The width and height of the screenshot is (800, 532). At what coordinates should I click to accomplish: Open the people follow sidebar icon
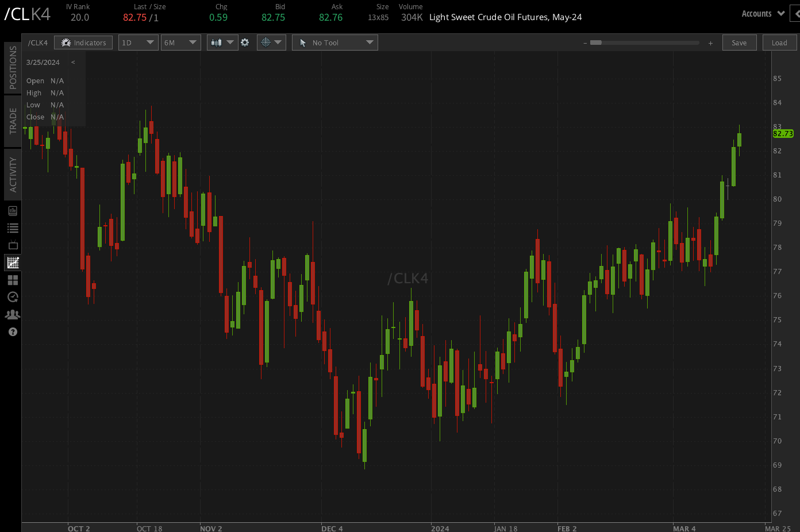pos(13,314)
